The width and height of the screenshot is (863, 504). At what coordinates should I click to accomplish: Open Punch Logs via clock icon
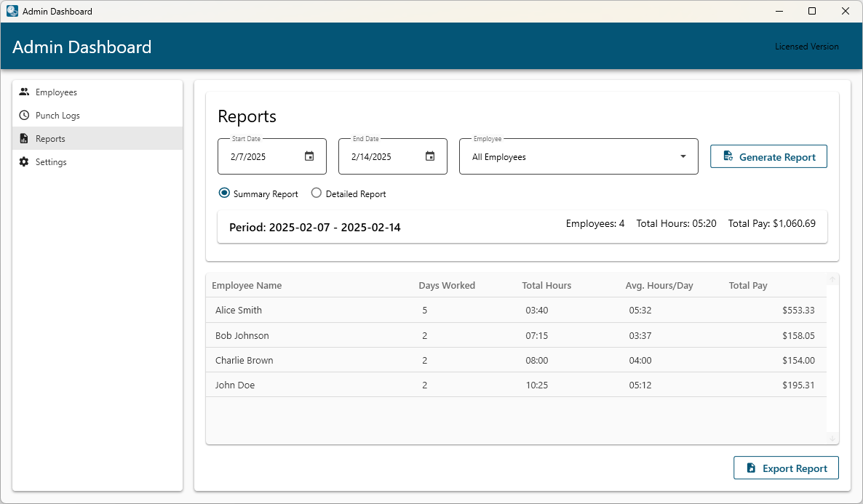[24, 115]
